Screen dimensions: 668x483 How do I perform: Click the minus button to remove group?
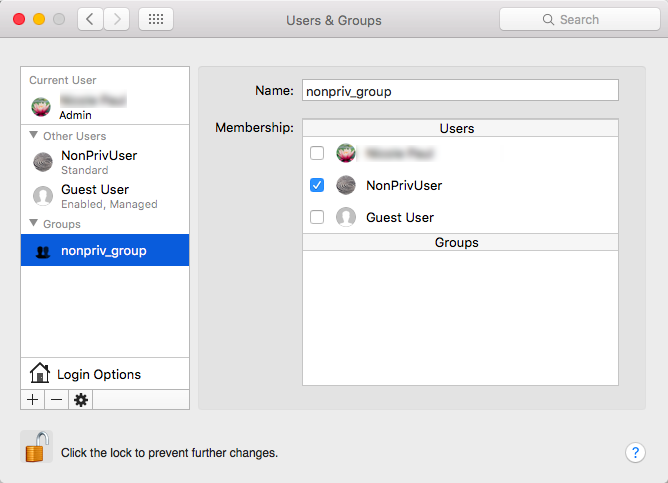pyautogui.click(x=56, y=400)
